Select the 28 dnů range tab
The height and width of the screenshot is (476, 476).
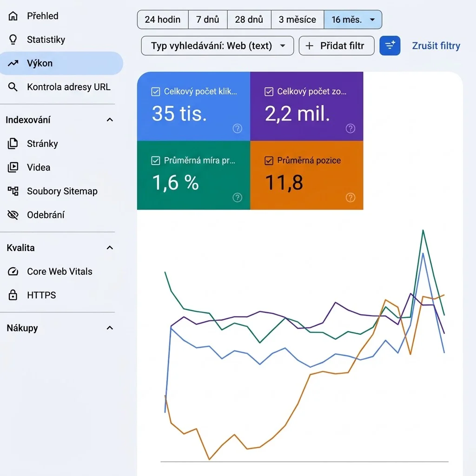(249, 20)
